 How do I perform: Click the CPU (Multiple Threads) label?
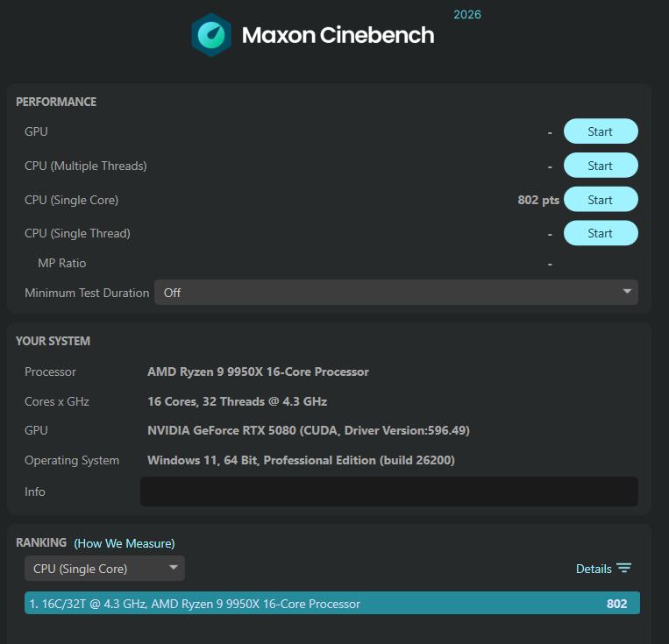tap(86, 166)
